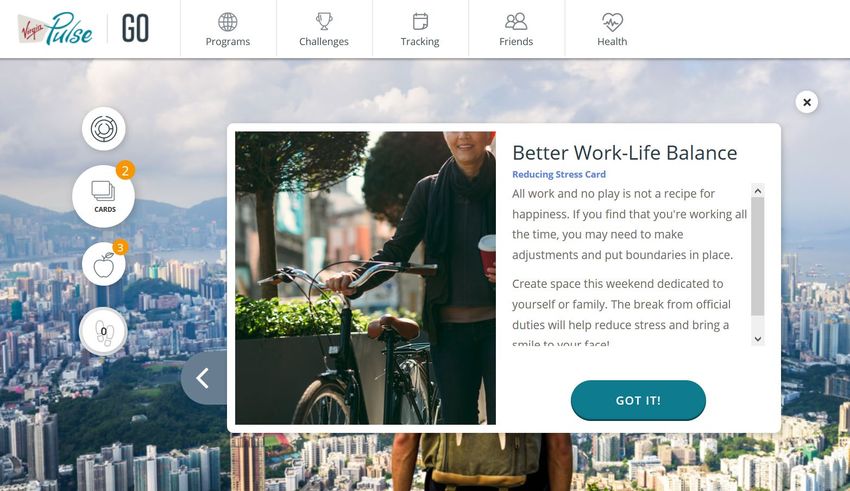Open the Cards stack button

point(104,196)
